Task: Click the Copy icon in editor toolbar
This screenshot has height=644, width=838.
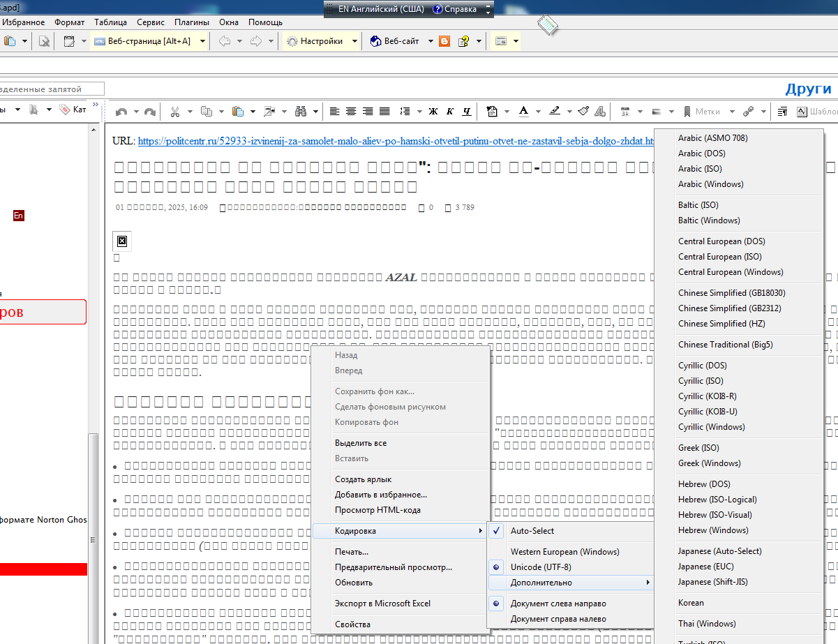Action: coord(206,111)
